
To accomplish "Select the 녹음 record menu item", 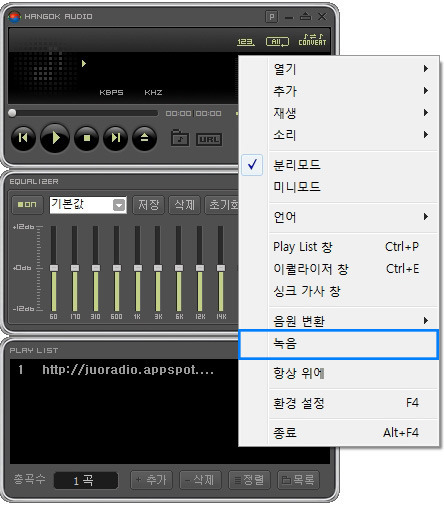I will (x=338, y=344).
